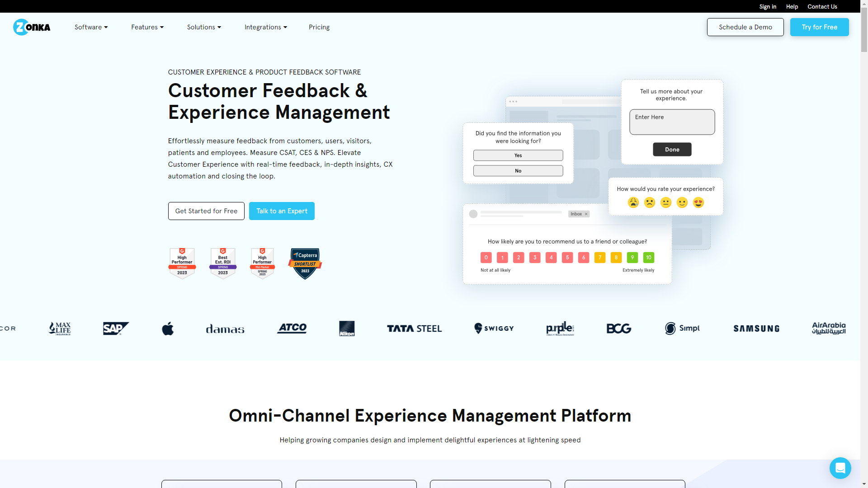The height and width of the screenshot is (488, 868).
Task: Select the neutral face emoji rating
Action: tap(666, 202)
